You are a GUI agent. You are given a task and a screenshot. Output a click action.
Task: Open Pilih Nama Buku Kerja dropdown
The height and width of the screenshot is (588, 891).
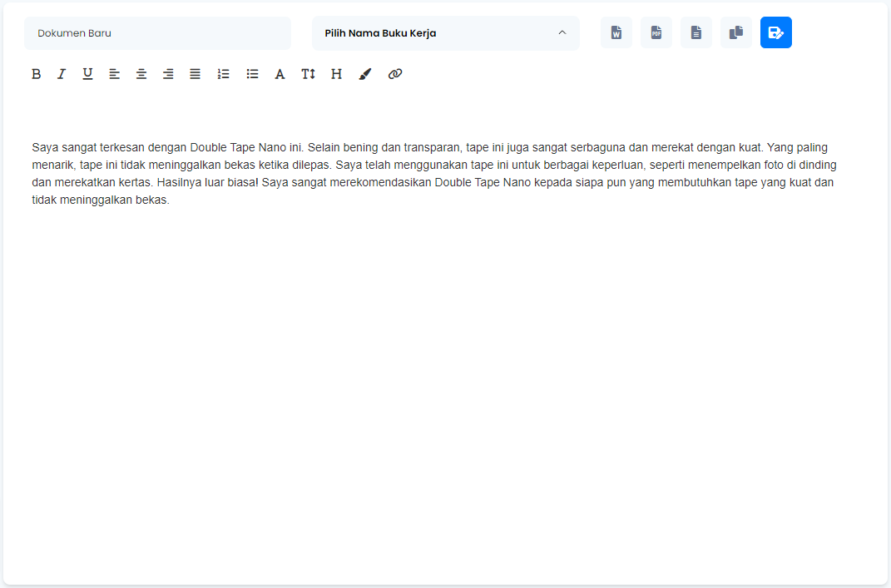point(446,33)
